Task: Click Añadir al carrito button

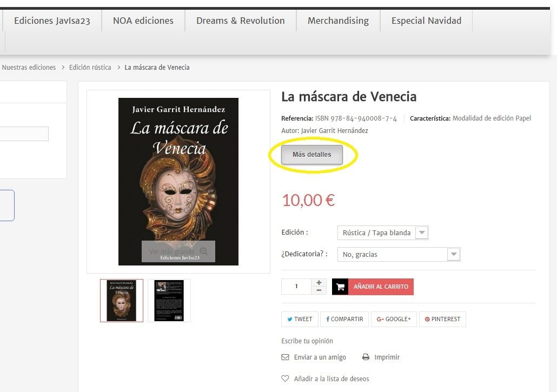Action: (381, 287)
